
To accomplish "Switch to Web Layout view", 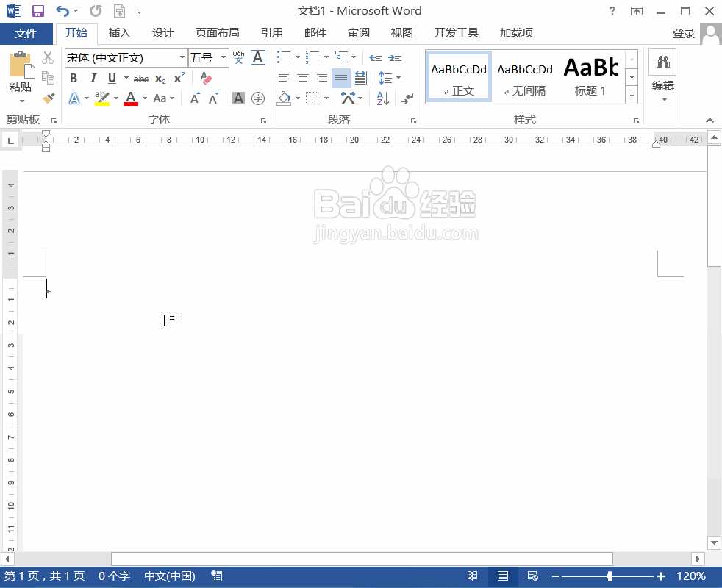I will coord(533,576).
